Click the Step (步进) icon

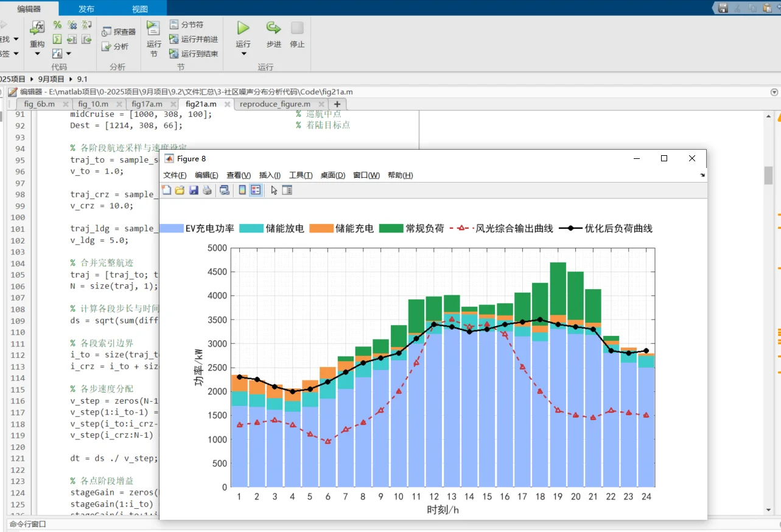[273, 28]
